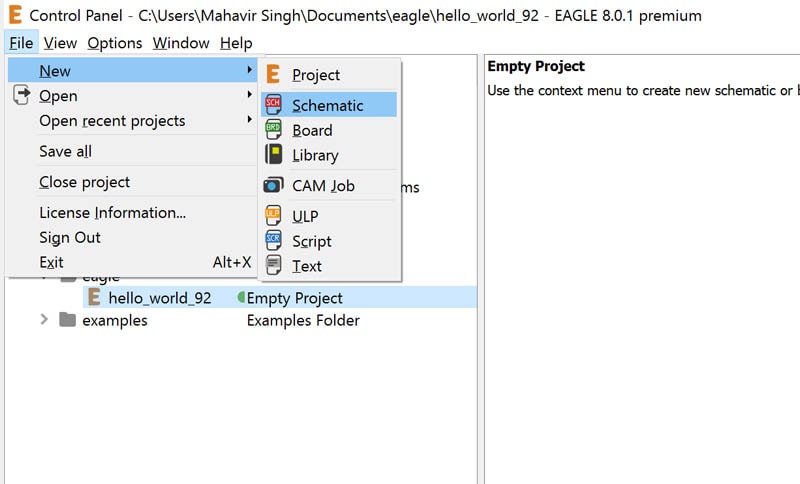Click the 'Empty Project' heading in right pane

pos(536,66)
